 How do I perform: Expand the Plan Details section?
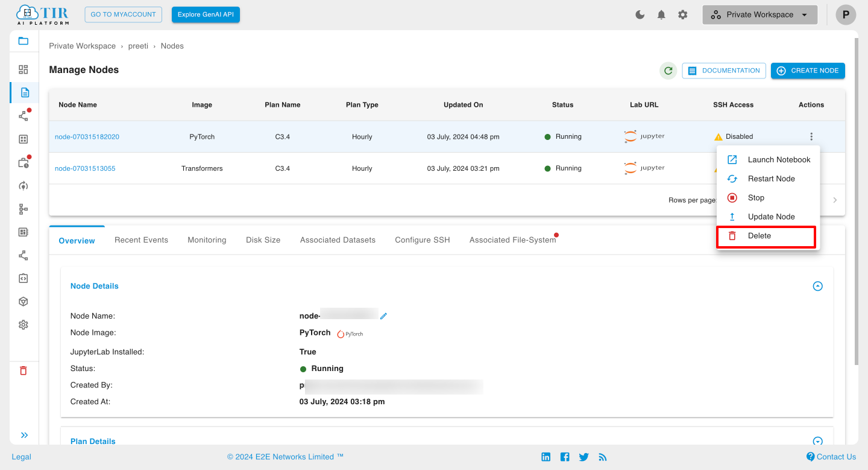818,442
